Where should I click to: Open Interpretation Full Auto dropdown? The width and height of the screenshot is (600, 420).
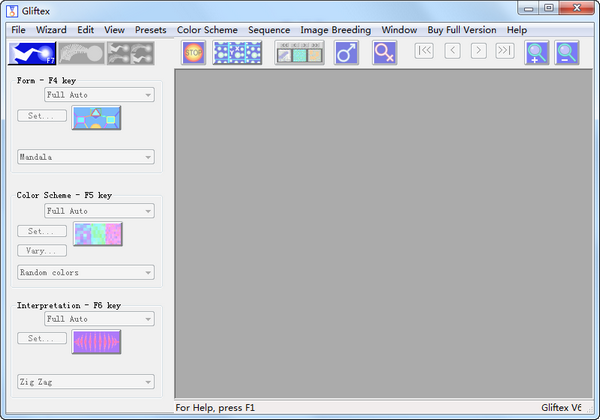(99, 319)
